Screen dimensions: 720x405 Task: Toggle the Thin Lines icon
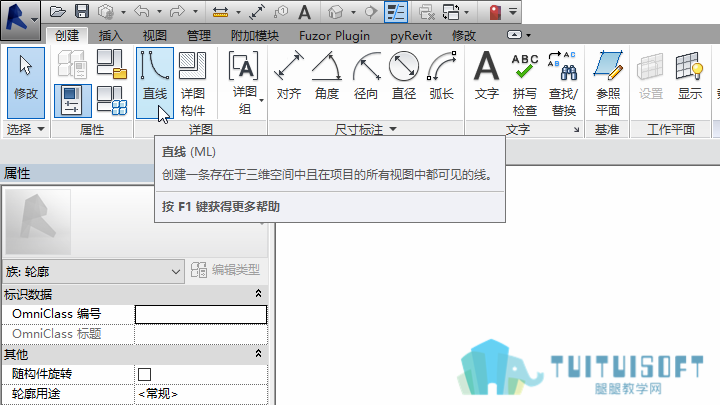click(396, 12)
